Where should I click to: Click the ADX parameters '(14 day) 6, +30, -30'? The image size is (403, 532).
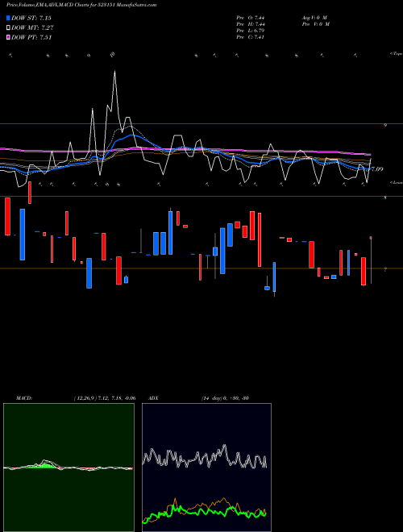(225, 398)
